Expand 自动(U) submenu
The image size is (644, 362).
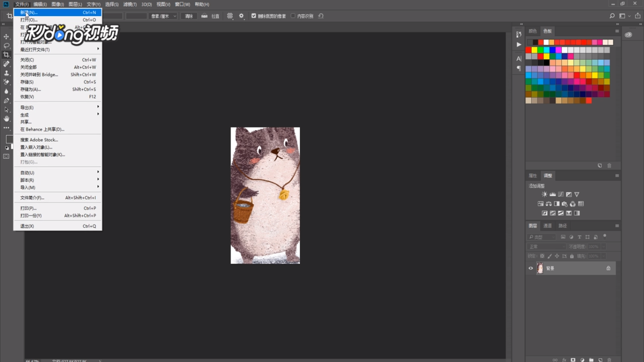tap(58, 173)
